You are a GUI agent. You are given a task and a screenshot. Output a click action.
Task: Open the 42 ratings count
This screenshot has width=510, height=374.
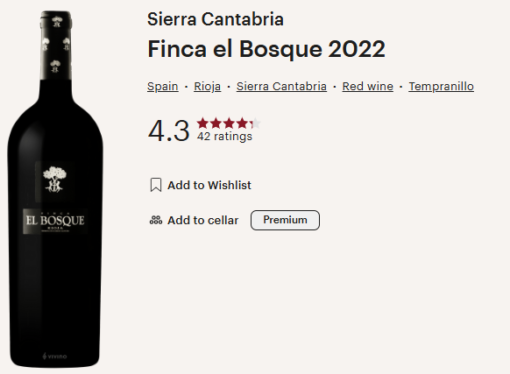[x=225, y=136]
